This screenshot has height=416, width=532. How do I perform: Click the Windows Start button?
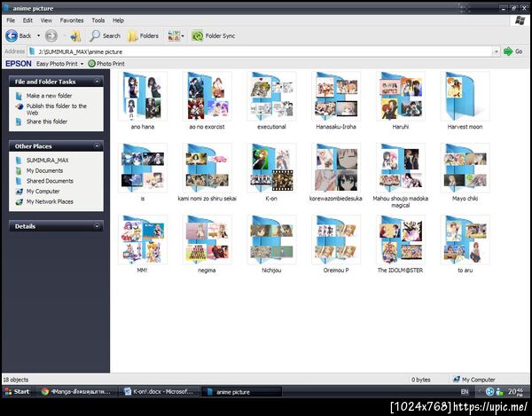(17, 391)
